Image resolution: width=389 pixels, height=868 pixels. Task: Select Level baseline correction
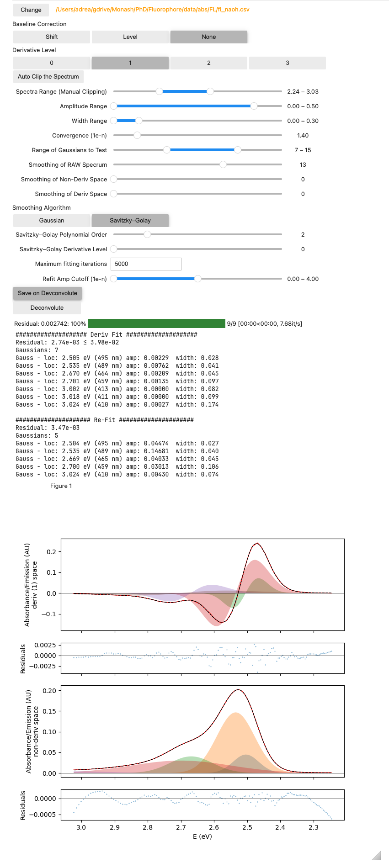130,37
